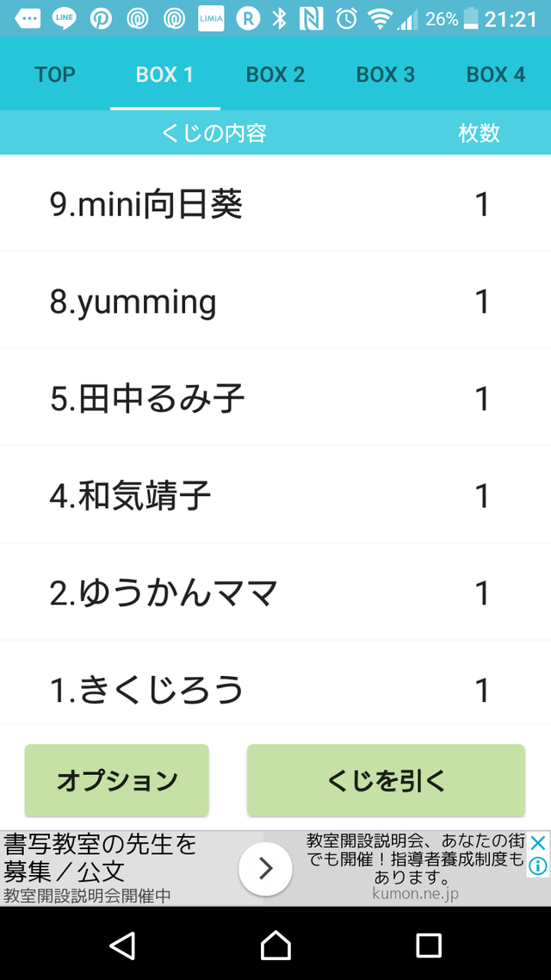Close the ad with the X icon
The image size is (551, 980).
[x=538, y=842]
